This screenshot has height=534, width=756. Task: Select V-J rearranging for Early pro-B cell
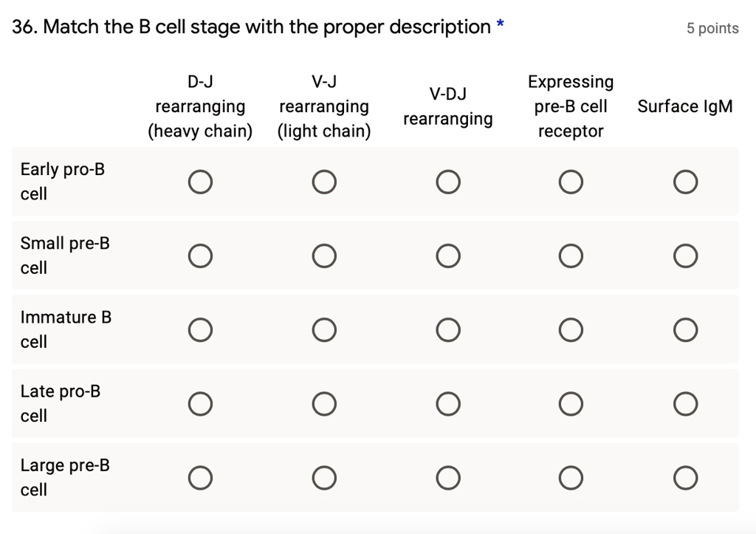click(x=324, y=181)
